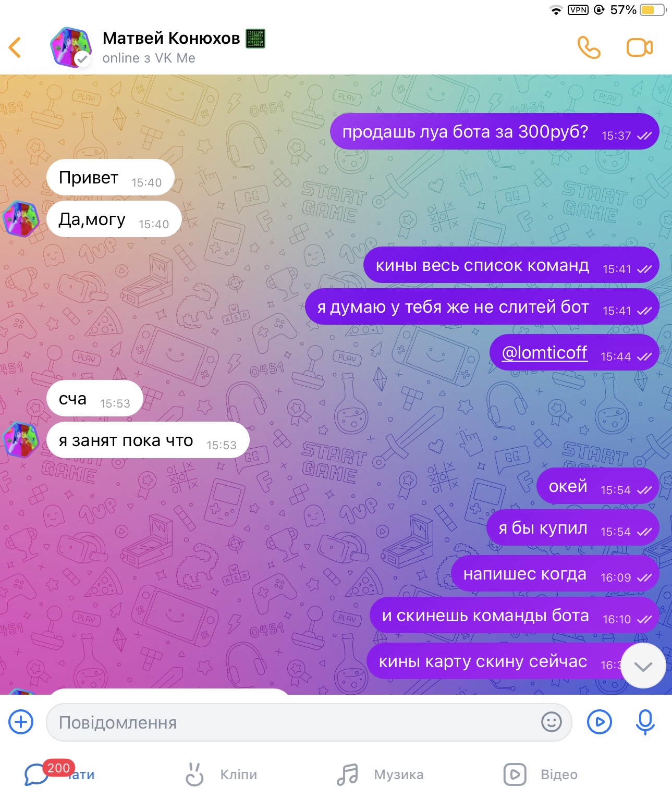Image resolution: width=672 pixels, height=800 pixels.
Task: Jump to latest messages with down chevron
Action: click(x=643, y=666)
